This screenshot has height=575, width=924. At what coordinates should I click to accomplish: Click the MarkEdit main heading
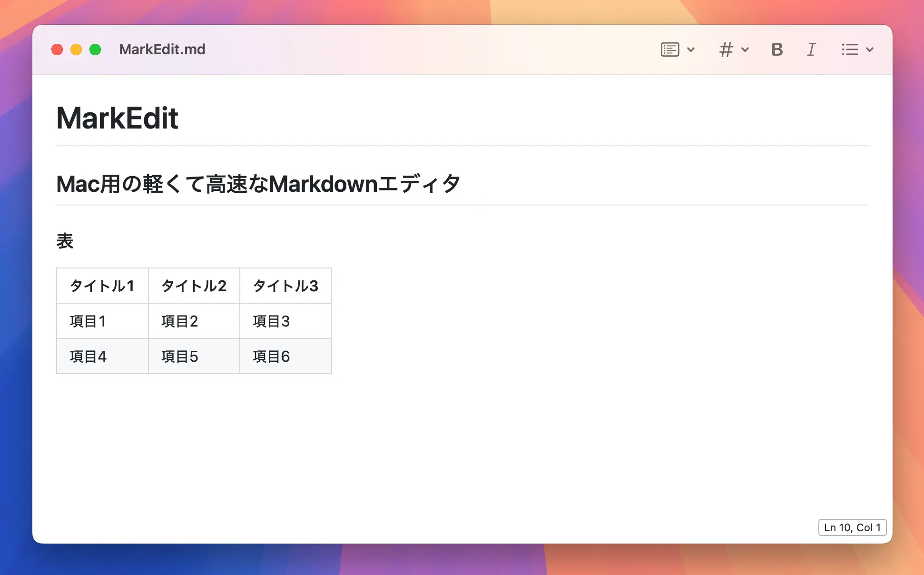tap(117, 118)
